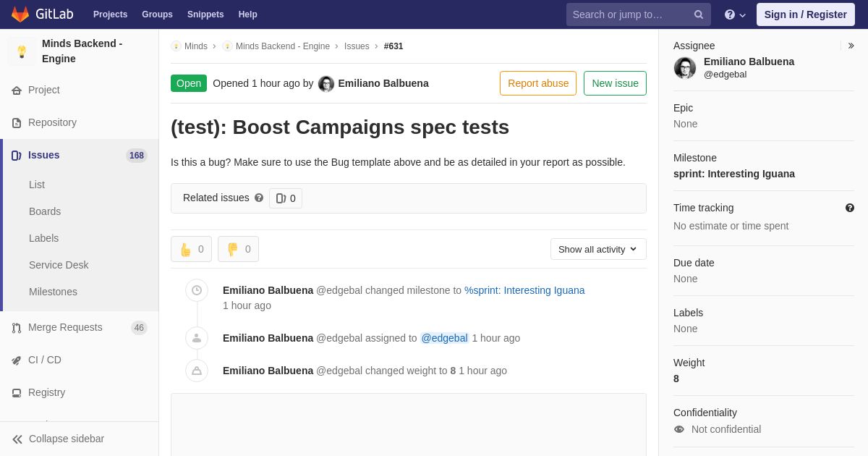Expand the Help question mark dropdown

pos(735,14)
